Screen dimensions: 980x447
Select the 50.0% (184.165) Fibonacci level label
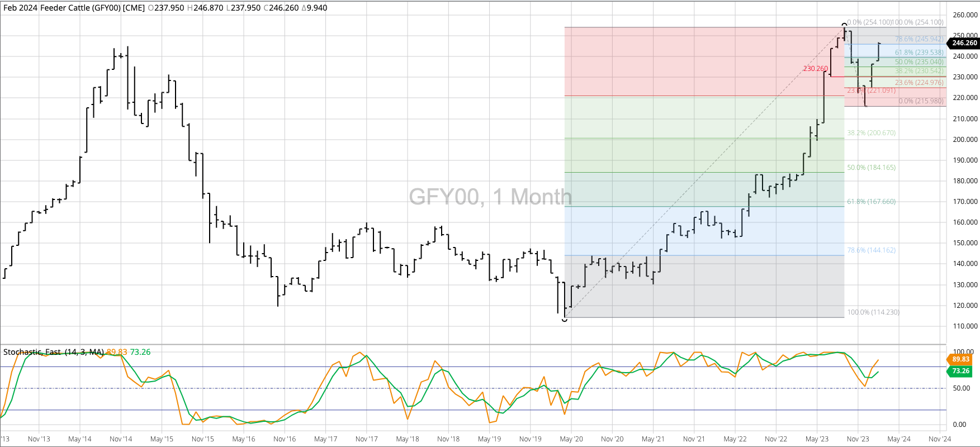click(x=871, y=168)
